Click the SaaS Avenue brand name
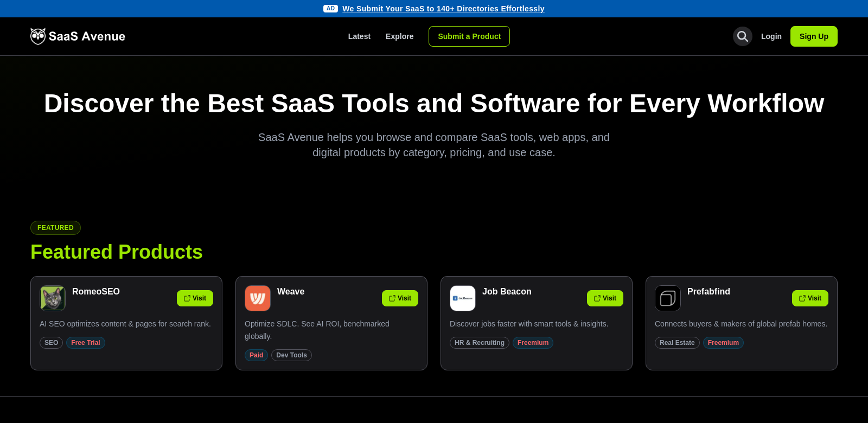The width and height of the screenshot is (868, 423). (x=87, y=36)
